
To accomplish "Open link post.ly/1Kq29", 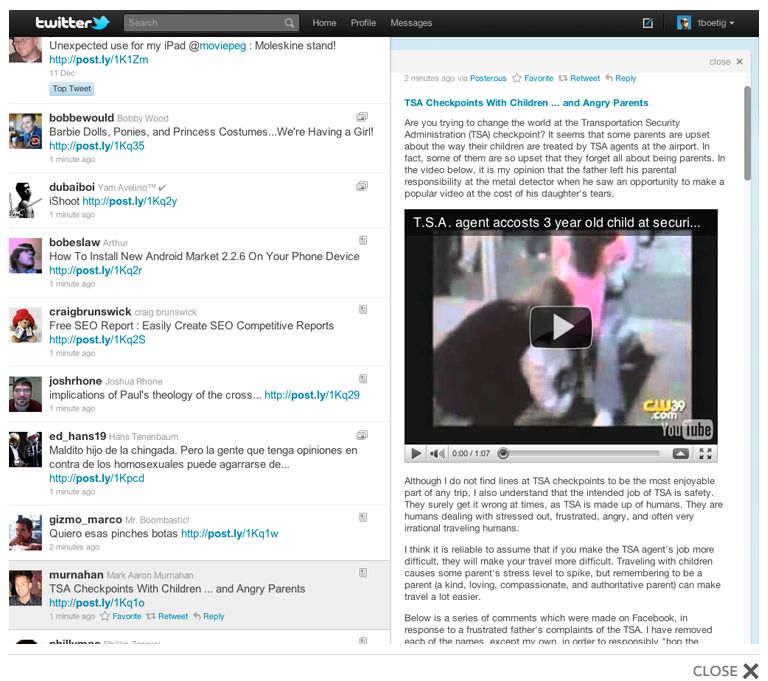I will click(312, 395).
